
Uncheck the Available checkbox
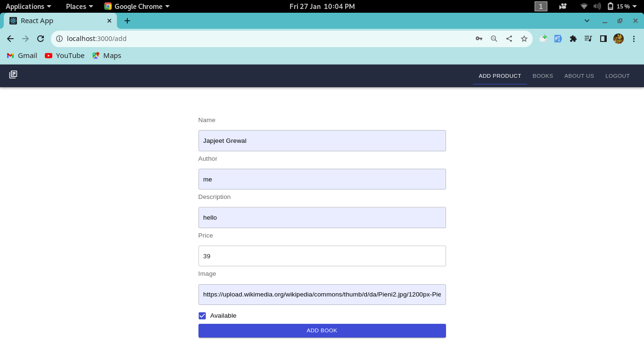(202, 316)
